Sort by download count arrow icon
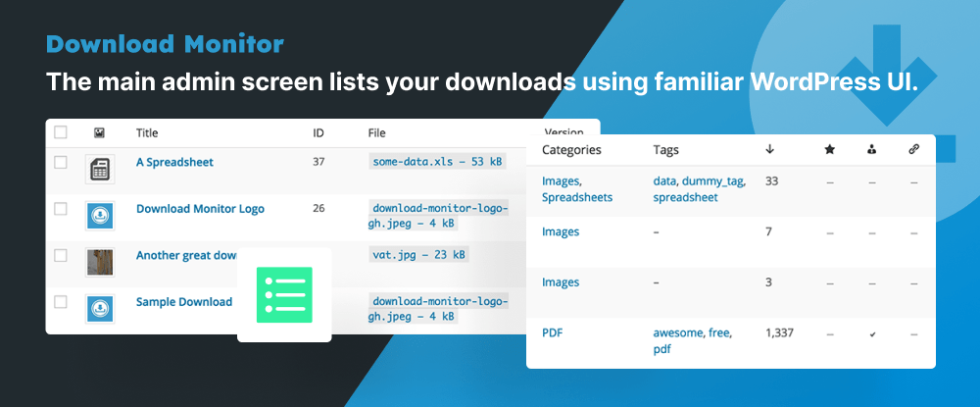 pyautogui.click(x=770, y=149)
